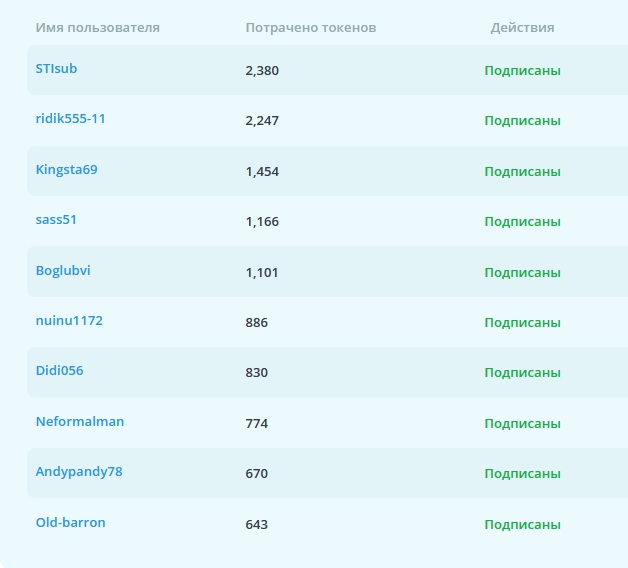The image size is (628, 568).
Task: Click Подписаны next to sass51
Action: [522, 222]
